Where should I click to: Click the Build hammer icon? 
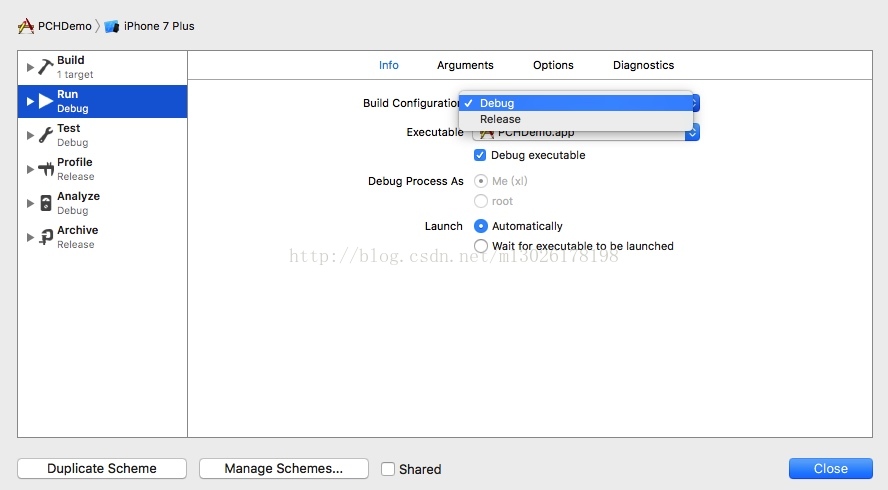pyautogui.click(x=46, y=67)
